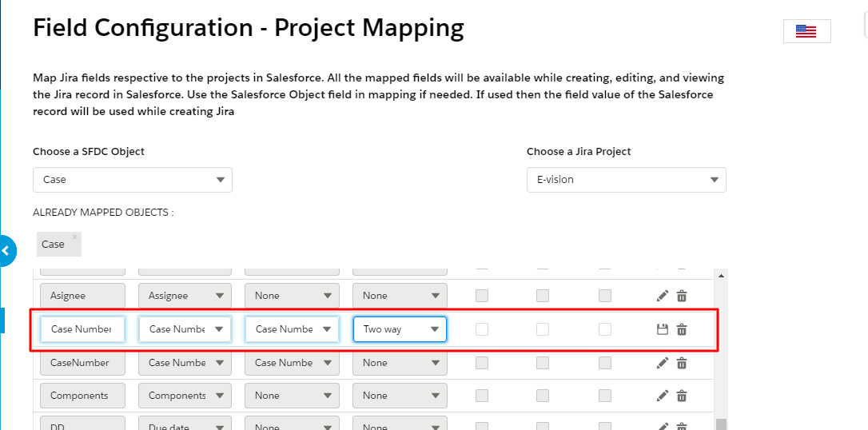Open sync direction dropdown in Components row

(x=400, y=396)
